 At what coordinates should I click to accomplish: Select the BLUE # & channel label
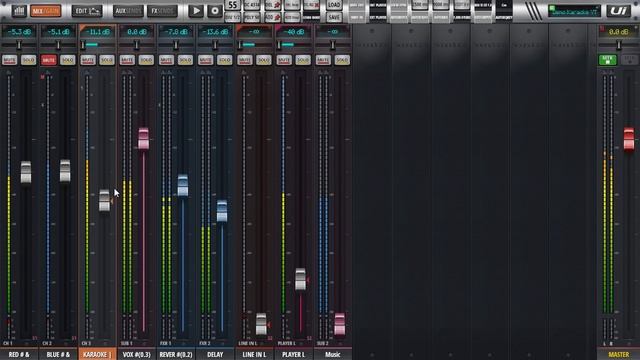point(58,354)
